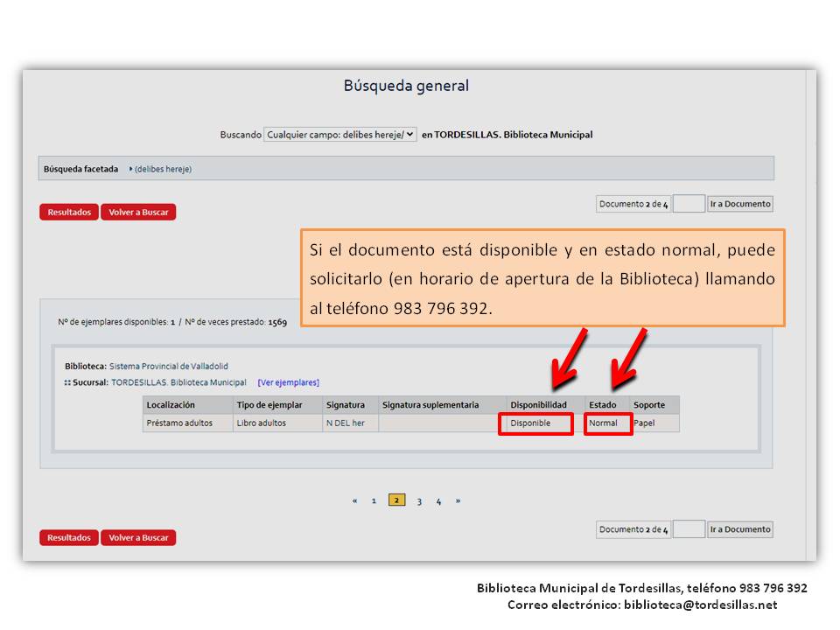Click the Normal estado cell

(608, 423)
